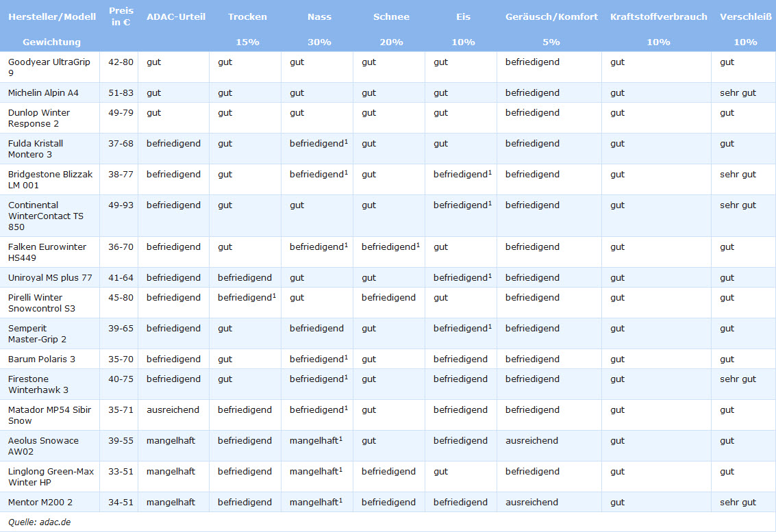The height and width of the screenshot is (532, 776).
Task: Select the Mentor M200 2 entry
Action: [40, 502]
